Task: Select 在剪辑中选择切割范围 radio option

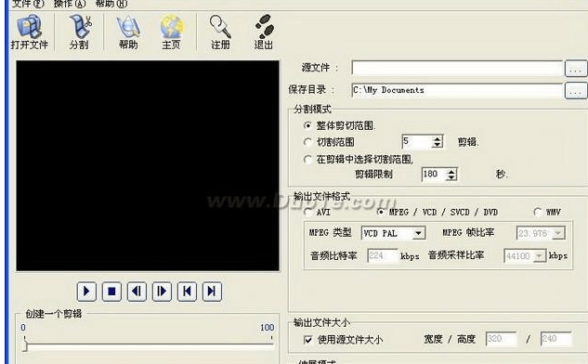Action: [307, 160]
